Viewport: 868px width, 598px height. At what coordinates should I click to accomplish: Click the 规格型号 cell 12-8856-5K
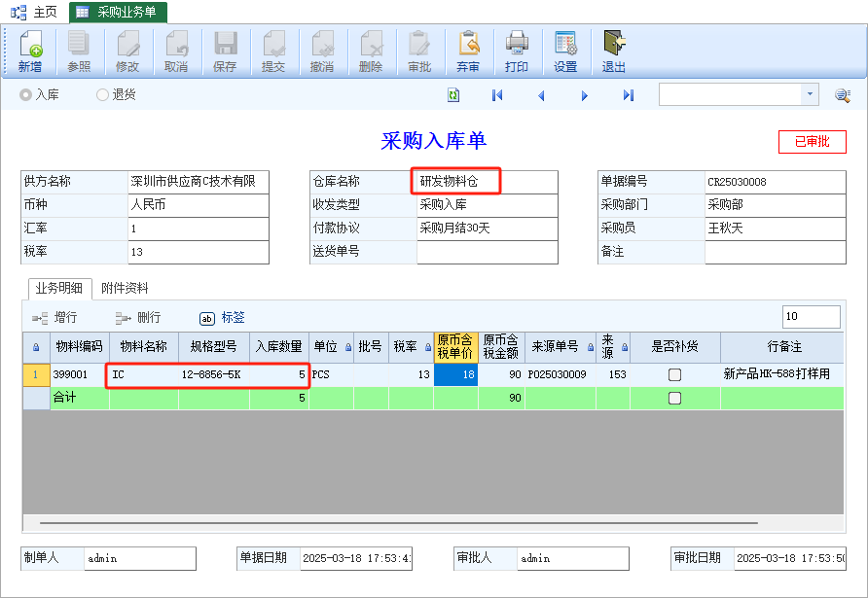(x=214, y=375)
